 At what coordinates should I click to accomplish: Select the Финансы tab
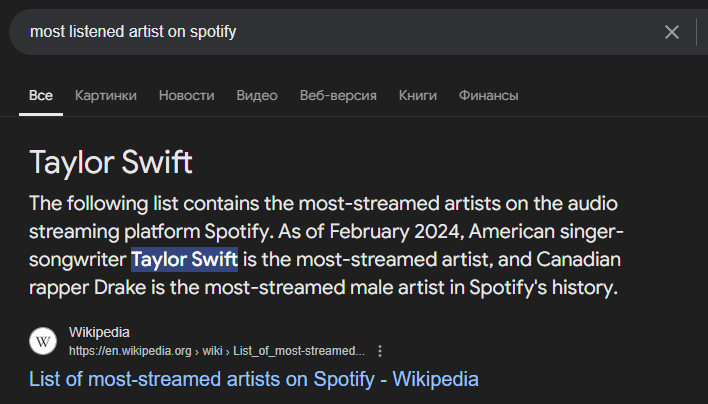(488, 95)
